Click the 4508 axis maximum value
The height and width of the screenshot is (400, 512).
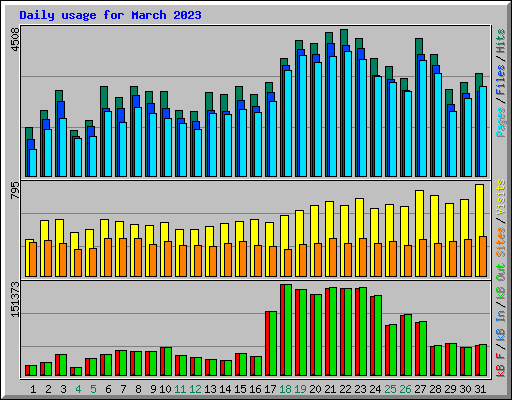pyautogui.click(x=15, y=40)
